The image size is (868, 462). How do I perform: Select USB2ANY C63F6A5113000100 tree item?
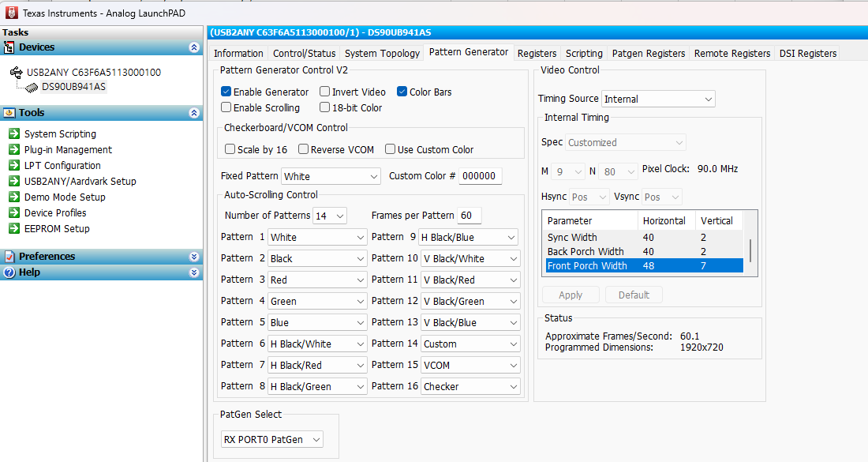click(x=94, y=72)
